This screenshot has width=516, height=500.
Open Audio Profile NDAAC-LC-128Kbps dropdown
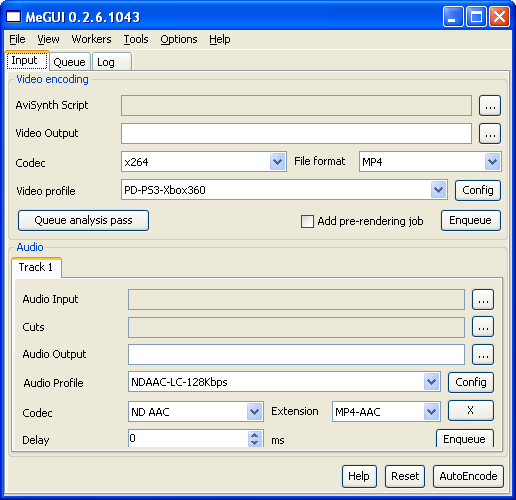[431, 382]
